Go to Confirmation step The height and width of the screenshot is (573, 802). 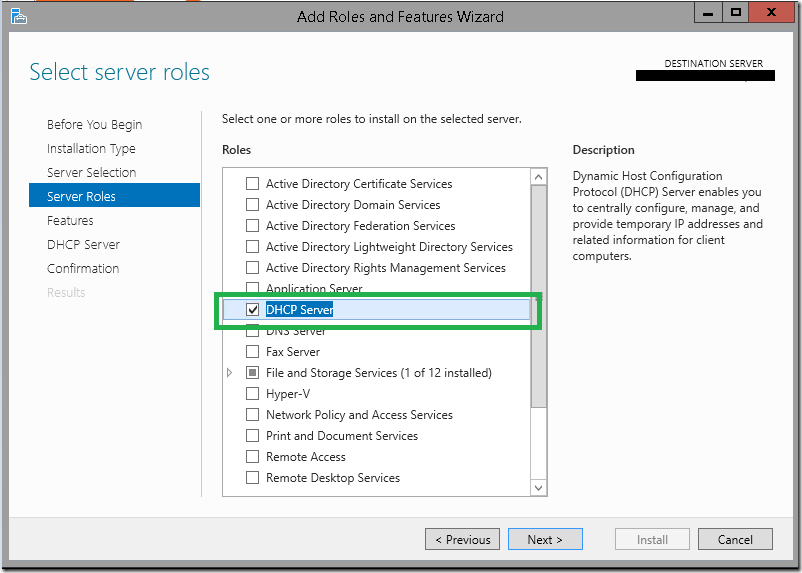83,269
